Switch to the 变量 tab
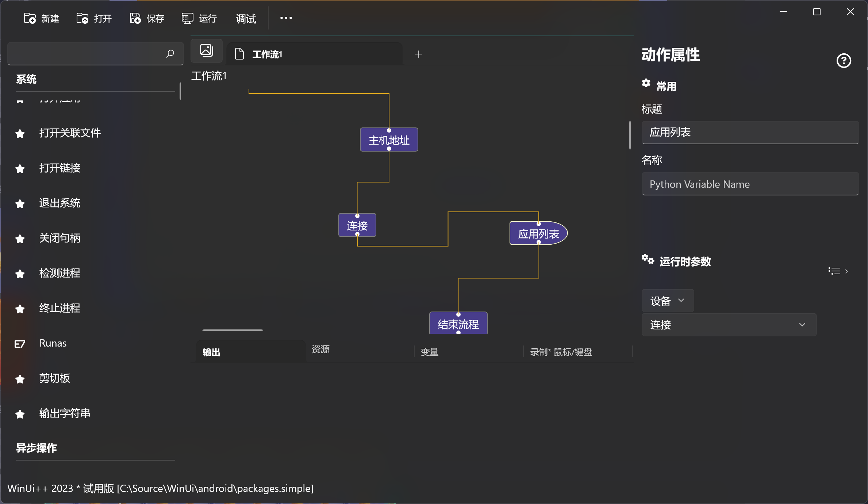Image resolution: width=868 pixels, height=504 pixels. 430,352
